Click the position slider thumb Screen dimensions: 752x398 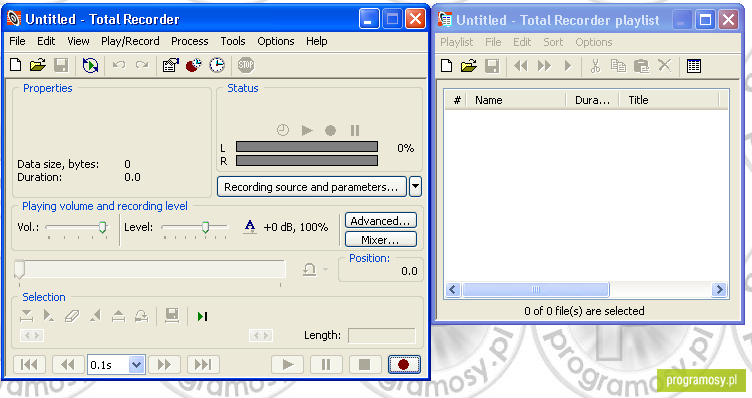tap(19, 269)
